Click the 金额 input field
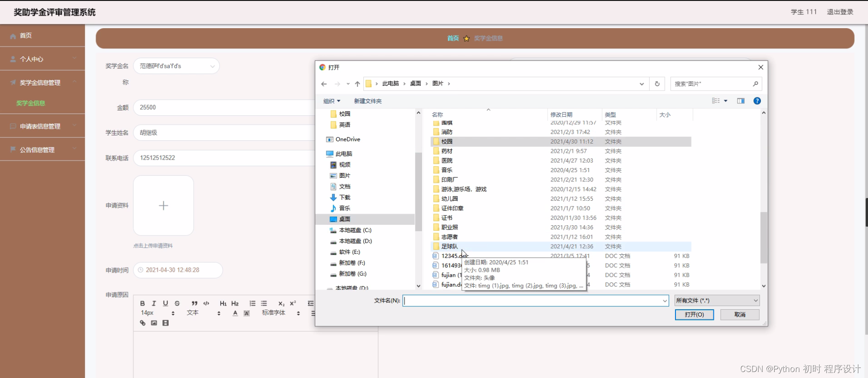 pos(224,107)
